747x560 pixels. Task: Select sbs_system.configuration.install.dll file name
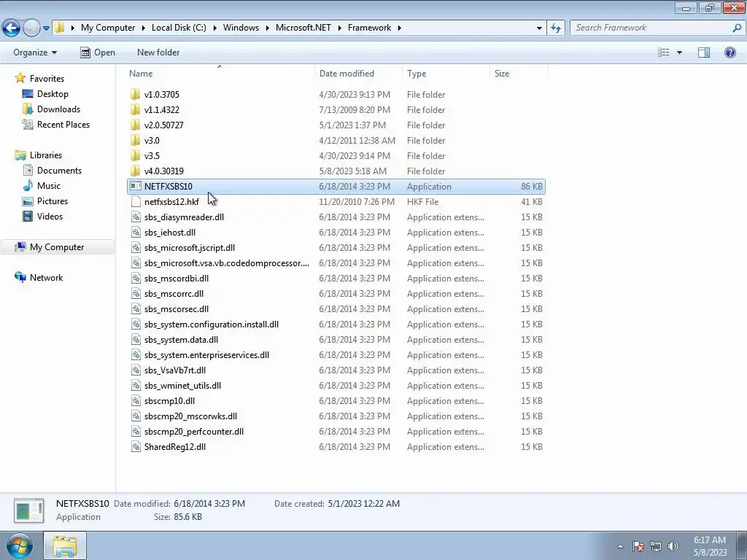point(211,324)
